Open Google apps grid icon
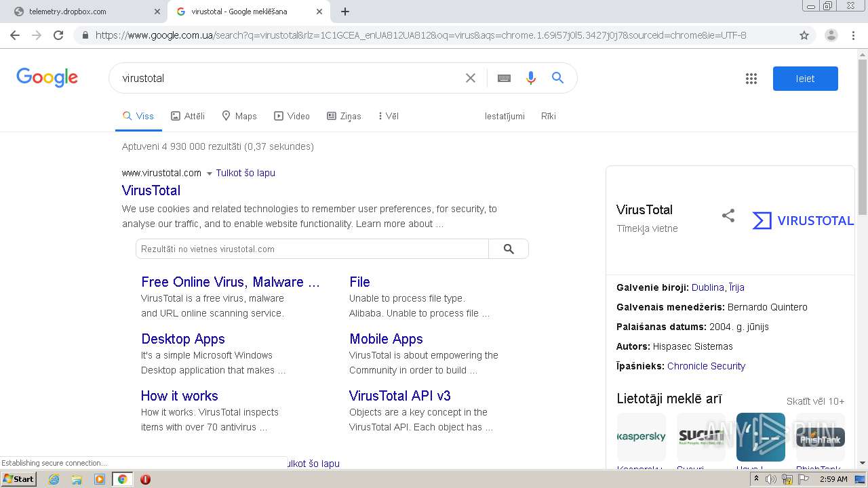The image size is (868, 488). click(x=751, y=79)
